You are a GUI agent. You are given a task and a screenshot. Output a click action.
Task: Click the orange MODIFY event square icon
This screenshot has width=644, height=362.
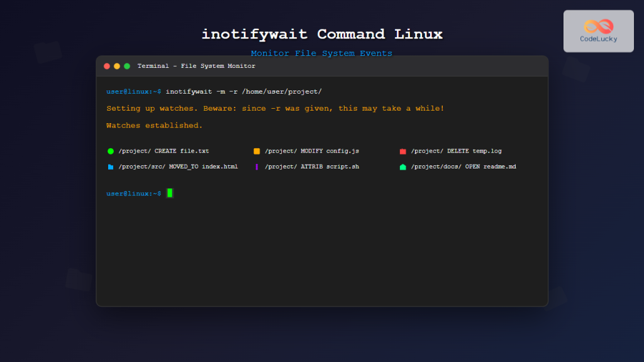point(257,151)
